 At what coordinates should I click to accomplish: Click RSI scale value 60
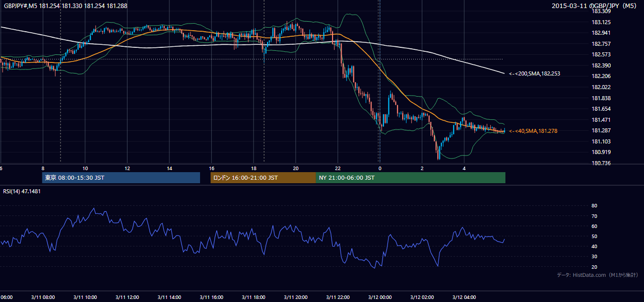[x=595, y=226]
